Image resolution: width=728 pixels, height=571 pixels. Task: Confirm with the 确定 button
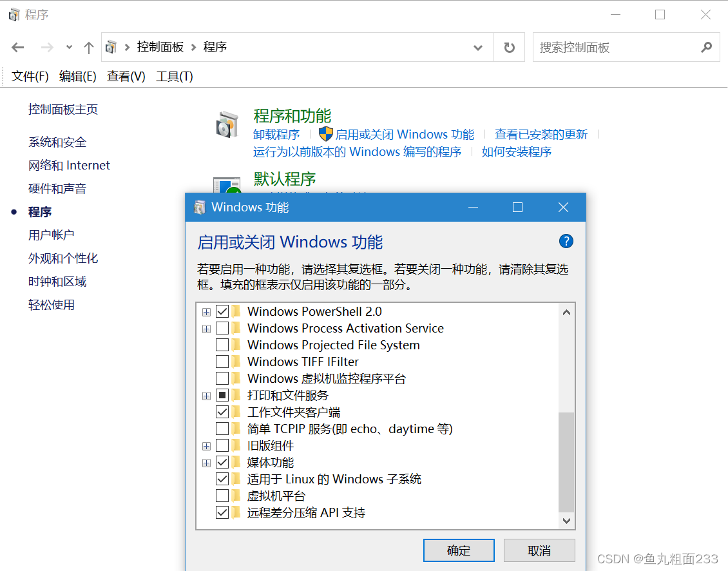click(x=459, y=550)
